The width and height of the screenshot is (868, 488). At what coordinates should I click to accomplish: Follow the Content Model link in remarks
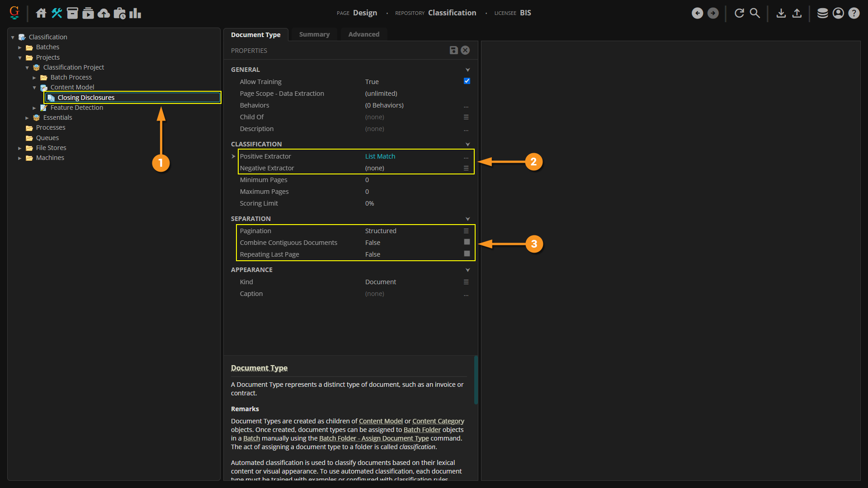tap(381, 421)
